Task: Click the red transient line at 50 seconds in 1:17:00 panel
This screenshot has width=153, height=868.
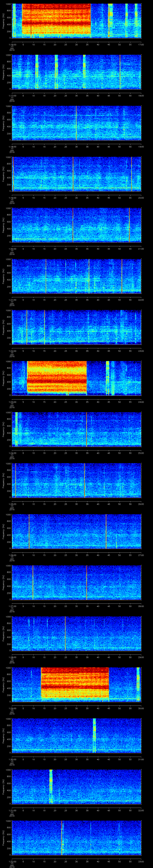Action: 120,72
